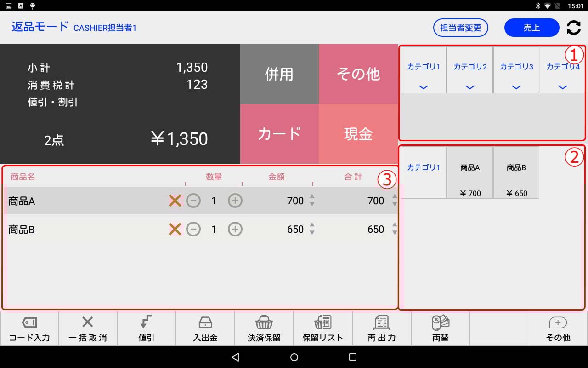
Task: Open 両替 money exchange
Action: [441, 328]
